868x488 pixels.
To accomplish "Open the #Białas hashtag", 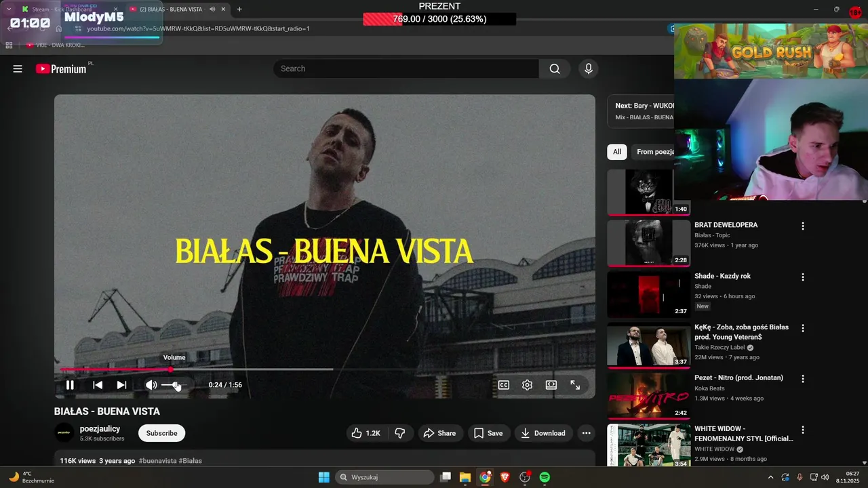I will tap(191, 461).
